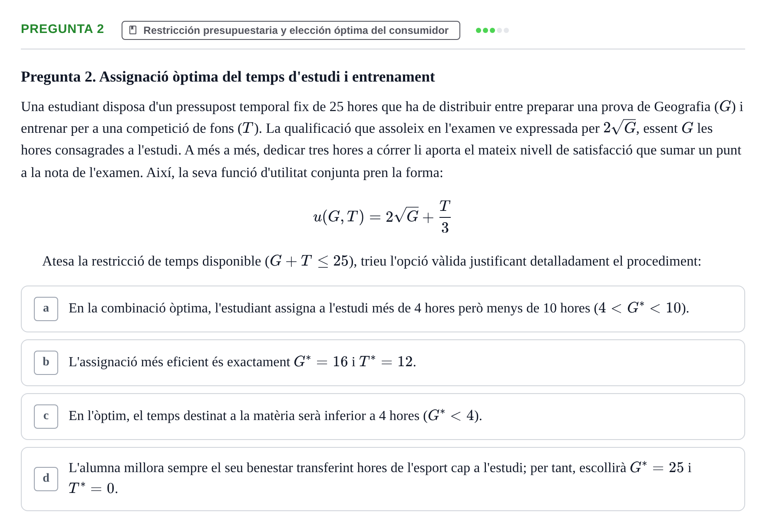Click the problem statement paragraph text
The width and height of the screenshot is (766, 532).
pyautogui.click(x=382, y=139)
